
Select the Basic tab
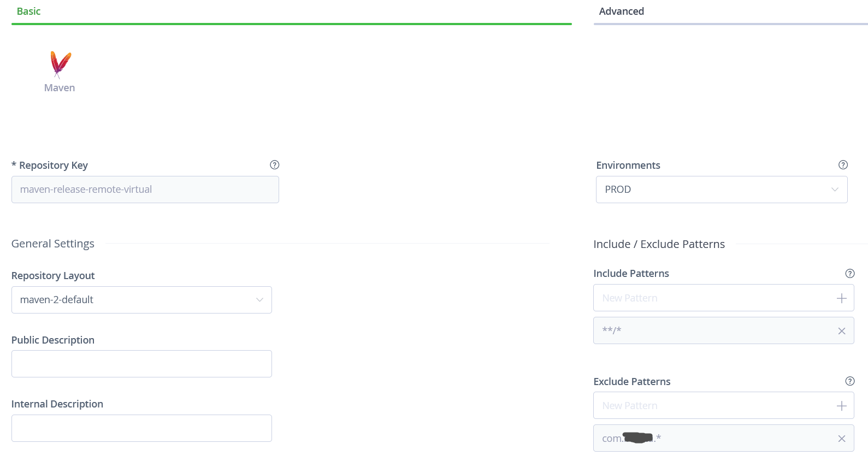pos(28,11)
